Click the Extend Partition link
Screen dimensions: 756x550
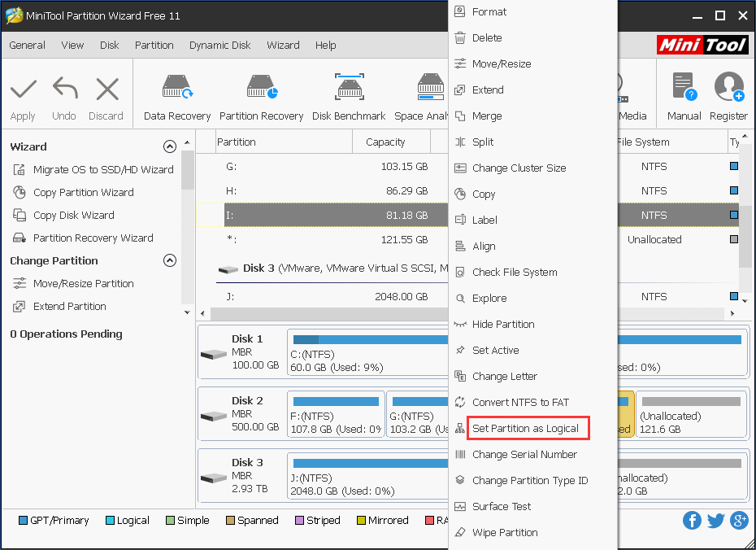(x=70, y=306)
